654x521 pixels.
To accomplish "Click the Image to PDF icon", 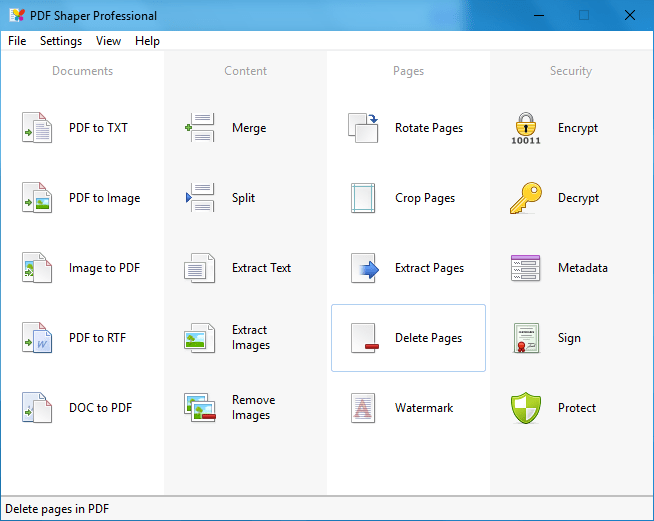I will click(37, 268).
